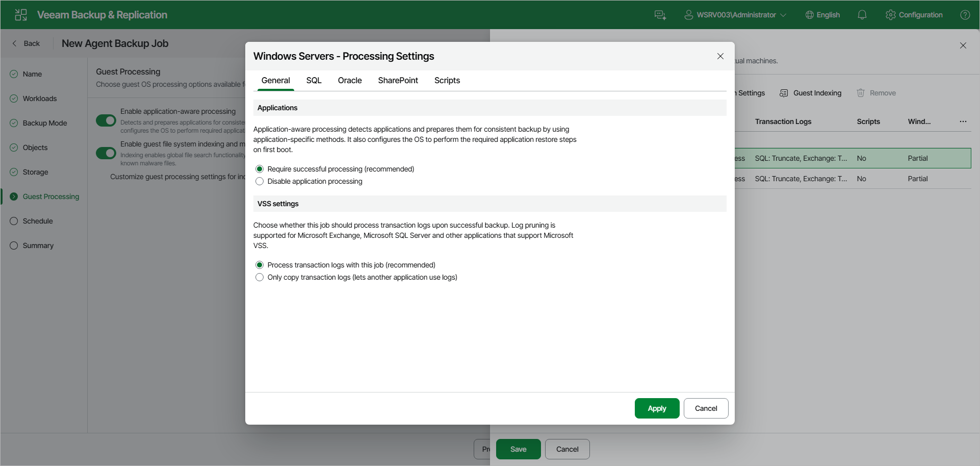Click the user account icon for WSRV003\Administrator

pyautogui.click(x=688, y=15)
